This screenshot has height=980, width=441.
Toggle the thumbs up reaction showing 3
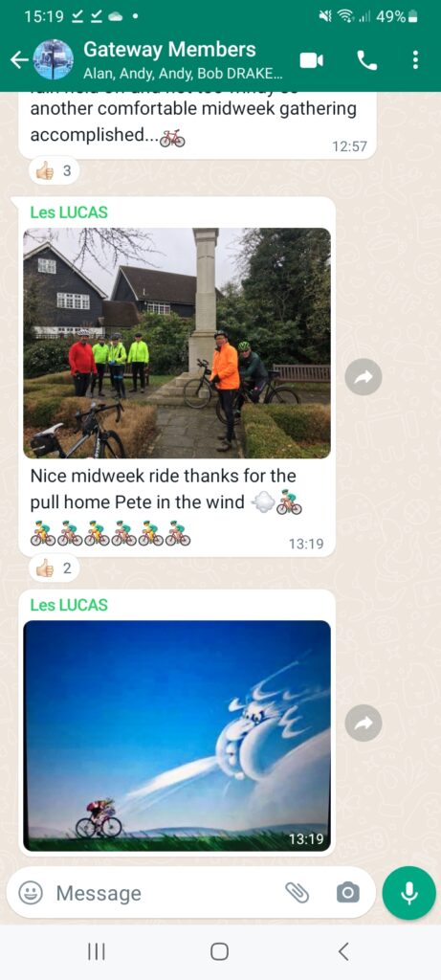point(54,170)
